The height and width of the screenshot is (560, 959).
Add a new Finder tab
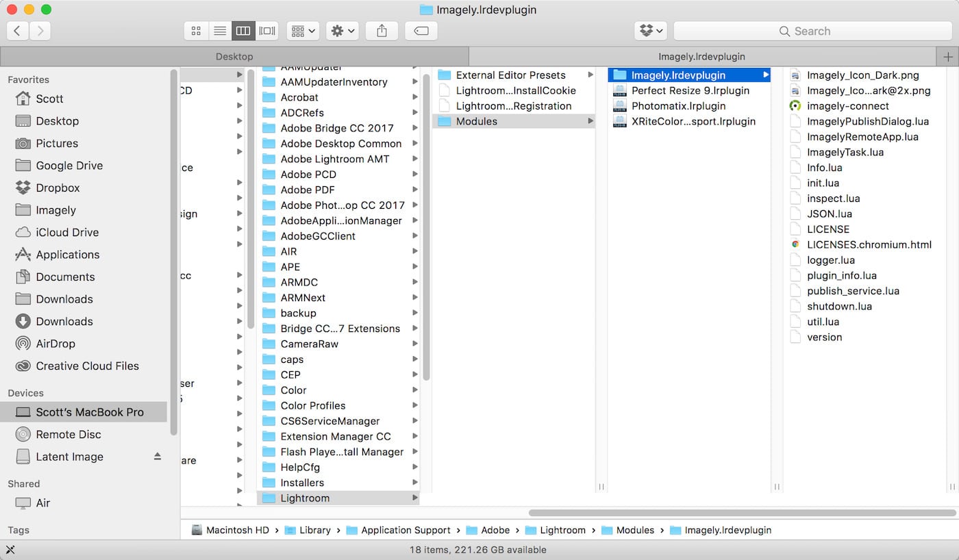(947, 56)
